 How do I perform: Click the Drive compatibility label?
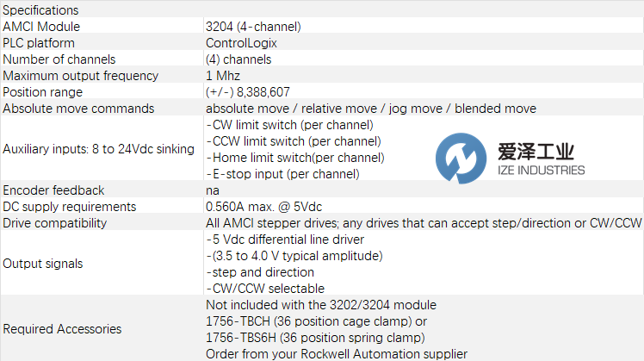pyautogui.click(x=56, y=223)
